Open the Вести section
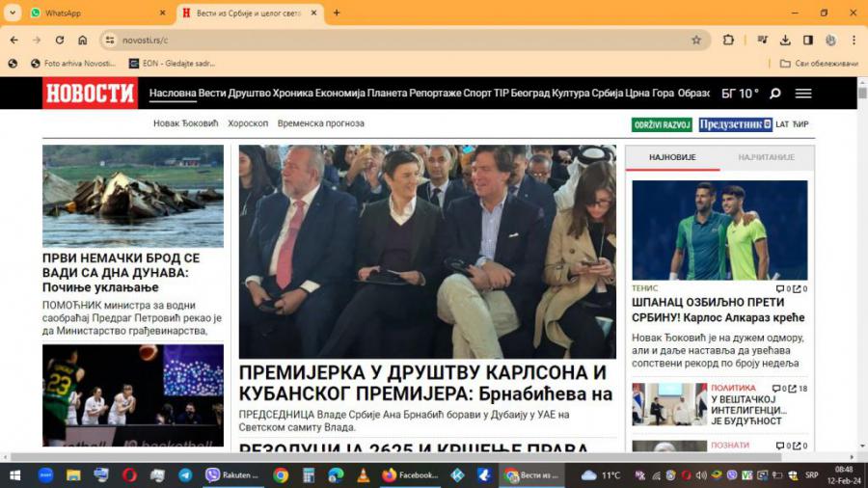The image size is (868, 488). point(212,93)
